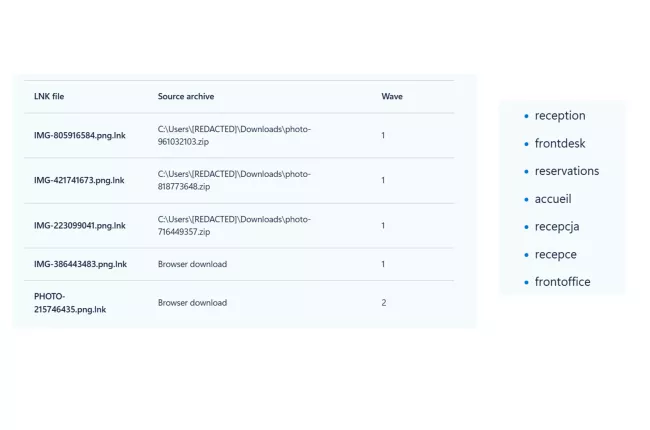Select the 'LNK file' column header

[49, 96]
